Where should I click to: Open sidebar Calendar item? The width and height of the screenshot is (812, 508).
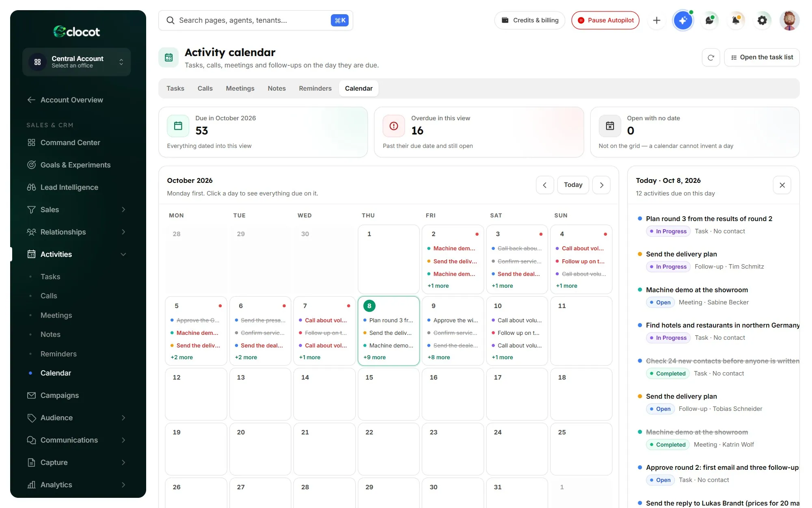click(x=56, y=373)
